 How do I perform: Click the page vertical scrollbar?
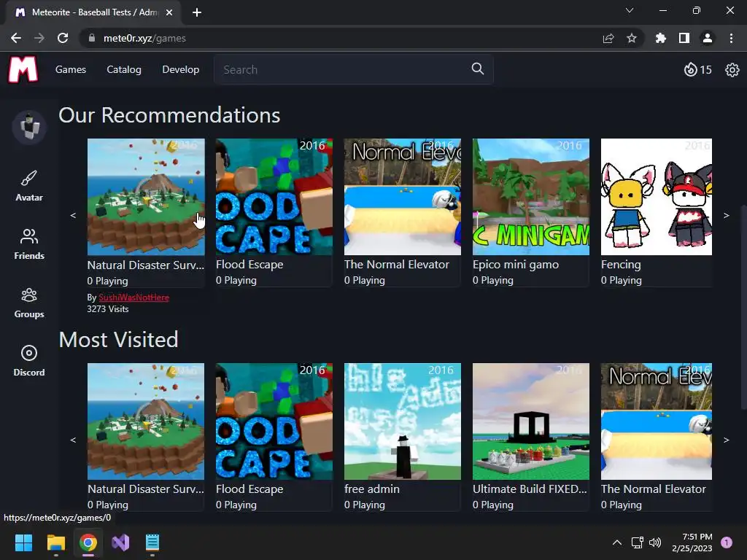coord(743,307)
